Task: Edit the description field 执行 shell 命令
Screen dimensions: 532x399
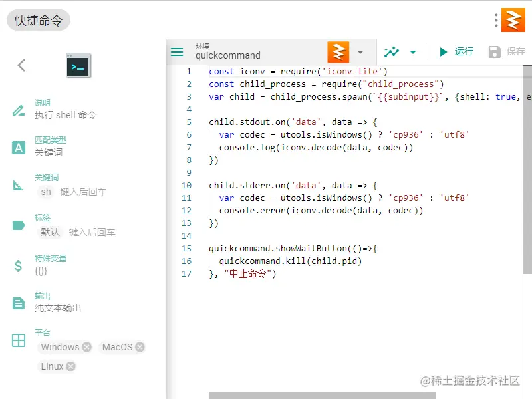Action: [65, 115]
